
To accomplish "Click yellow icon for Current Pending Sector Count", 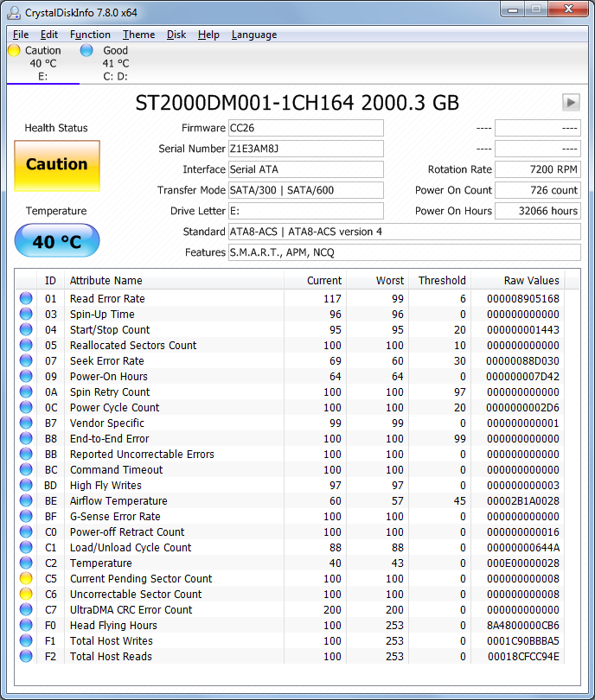I will [26, 578].
